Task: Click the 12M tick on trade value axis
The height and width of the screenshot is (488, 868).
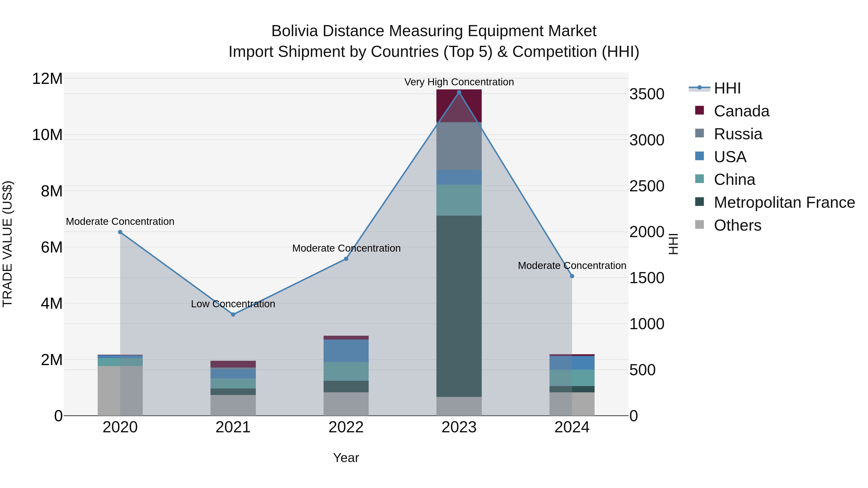Action: click(47, 79)
